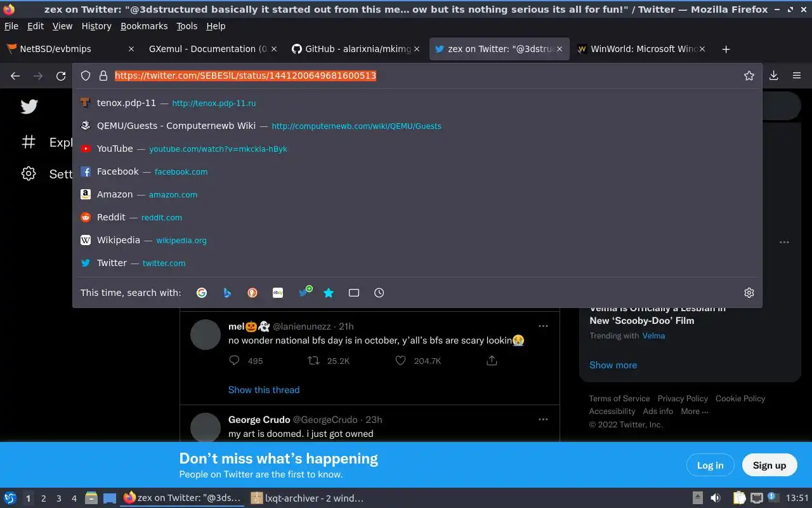This screenshot has height=508, width=812.
Task: Open the Twitter Explore hashtag icon
Action: coord(29,142)
